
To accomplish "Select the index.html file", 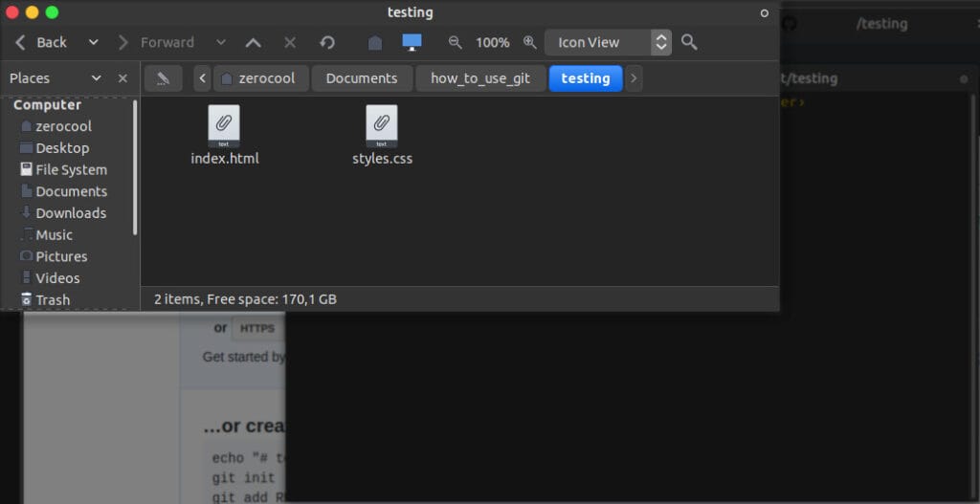I will 224,134.
